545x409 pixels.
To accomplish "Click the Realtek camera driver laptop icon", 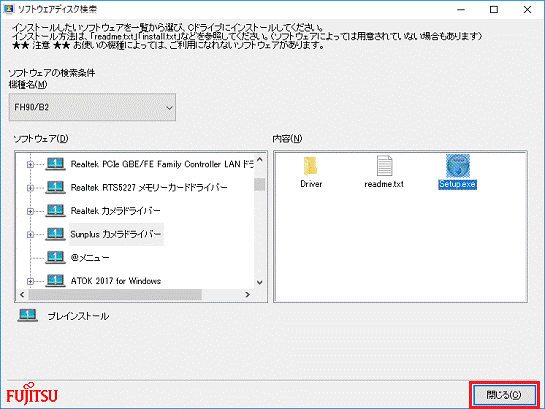I will 55,211.
